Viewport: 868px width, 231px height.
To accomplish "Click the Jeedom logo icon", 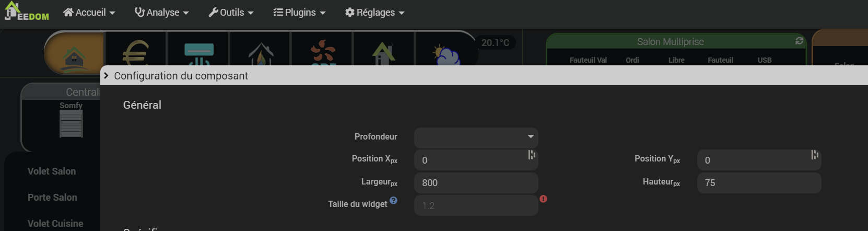I will point(27,11).
